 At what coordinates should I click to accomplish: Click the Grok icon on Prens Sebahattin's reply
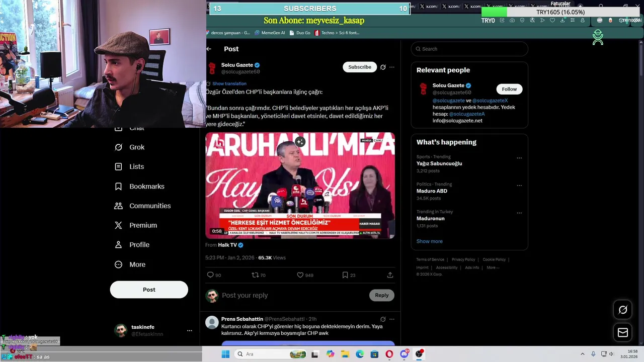[383, 319]
